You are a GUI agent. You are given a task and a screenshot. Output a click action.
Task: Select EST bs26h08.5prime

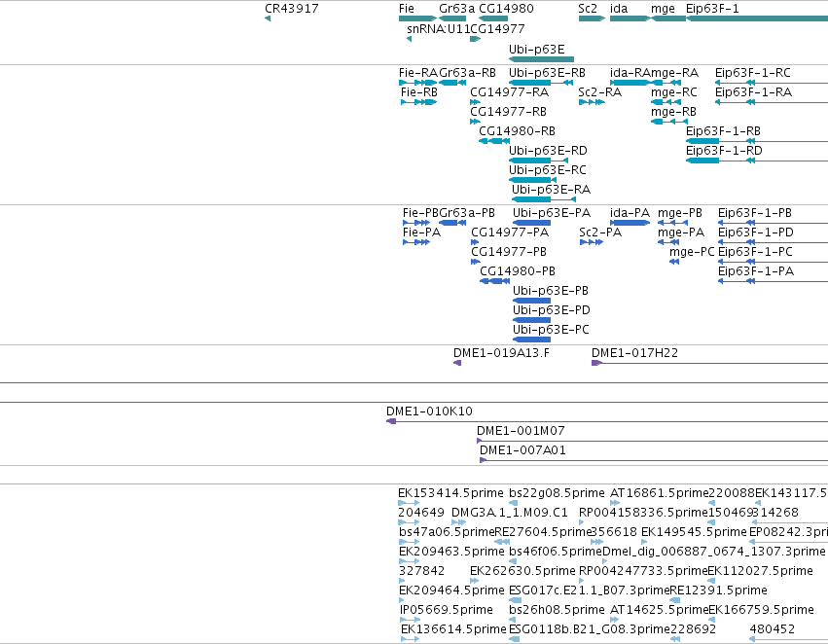click(x=514, y=621)
